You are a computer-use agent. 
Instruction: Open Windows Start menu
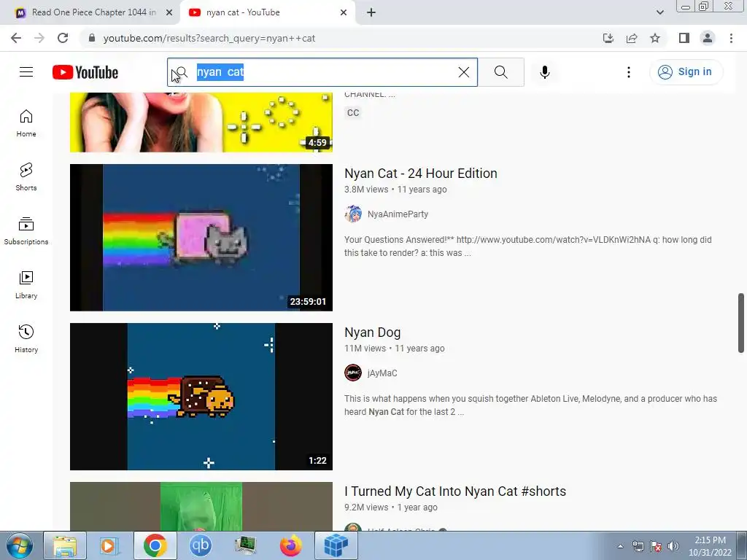click(20, 545)
